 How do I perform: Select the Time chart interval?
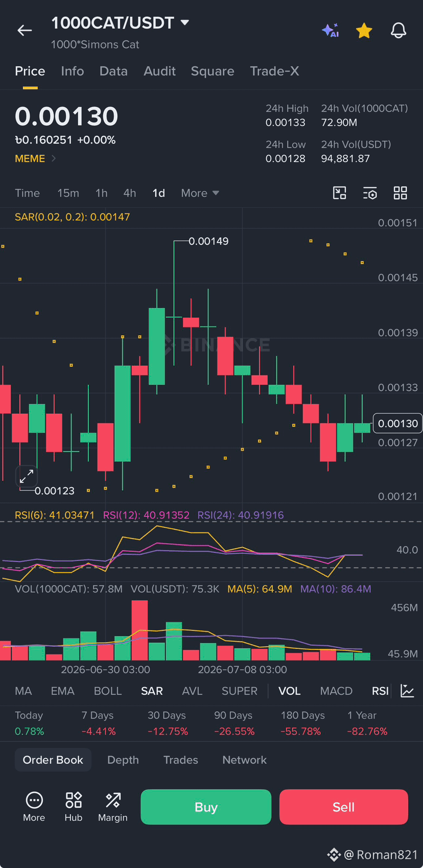point(28,193)
